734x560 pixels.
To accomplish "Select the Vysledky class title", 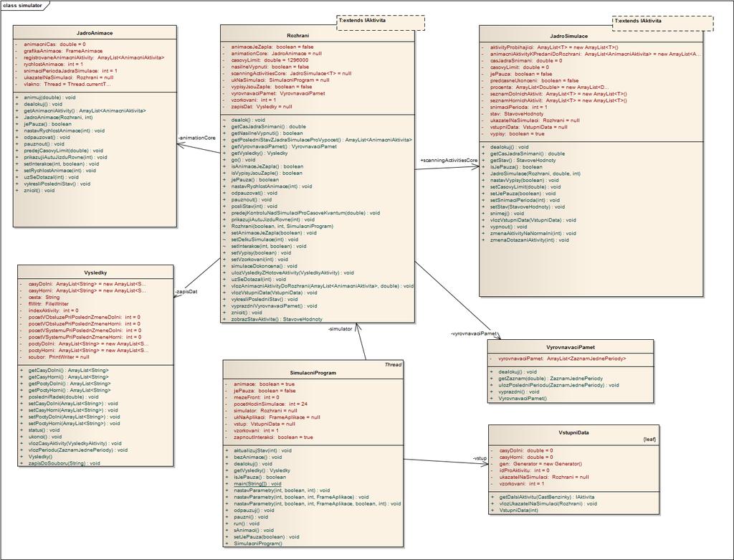I will pyautogui.click(x=95, y=272).
